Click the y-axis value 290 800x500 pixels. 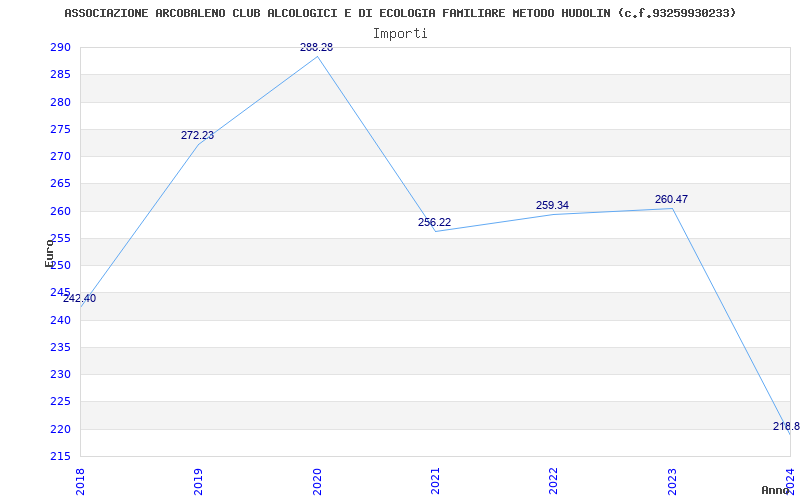tap(60, 48)
